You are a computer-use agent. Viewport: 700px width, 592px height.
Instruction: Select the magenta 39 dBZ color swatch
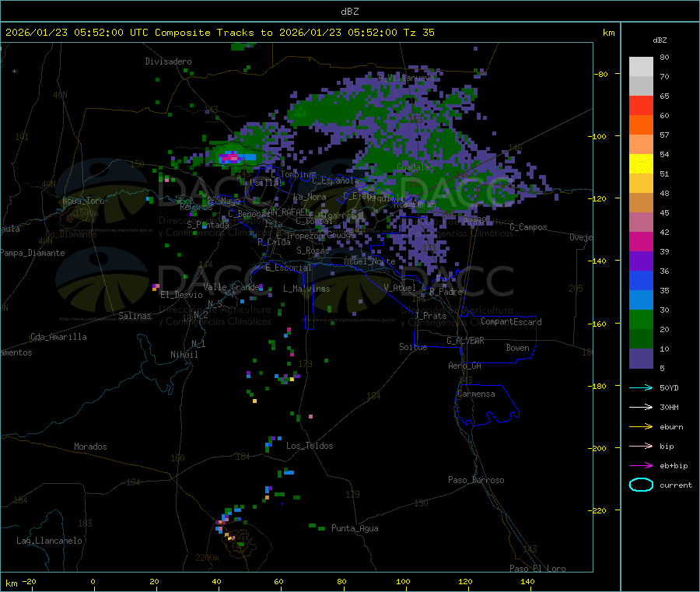click(x=641, y=241)
